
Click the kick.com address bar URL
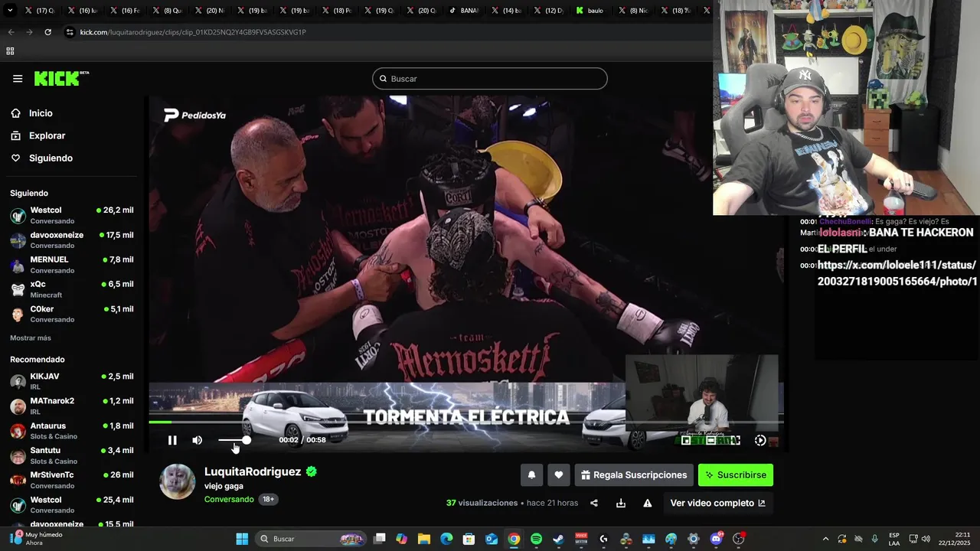[193, 32]
